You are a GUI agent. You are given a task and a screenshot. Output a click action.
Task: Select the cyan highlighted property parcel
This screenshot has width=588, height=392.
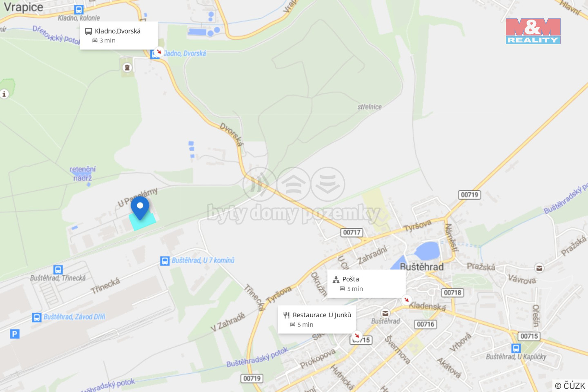pos(142,221)
